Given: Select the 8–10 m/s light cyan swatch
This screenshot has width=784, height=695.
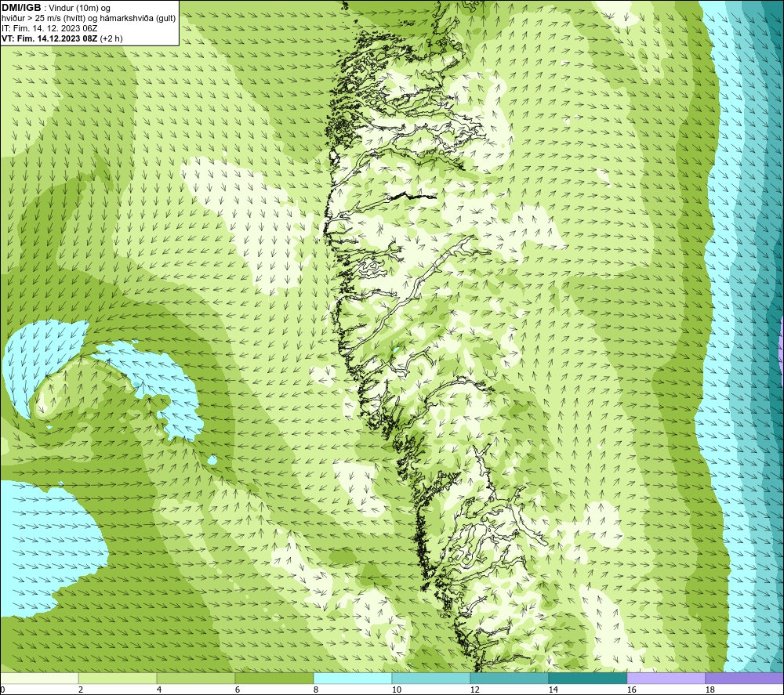Looking at the screenshot, I should (x=353, y=678).
